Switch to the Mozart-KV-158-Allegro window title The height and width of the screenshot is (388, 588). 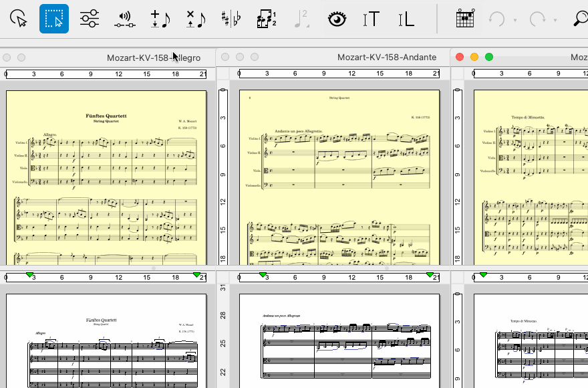point(153,58)
